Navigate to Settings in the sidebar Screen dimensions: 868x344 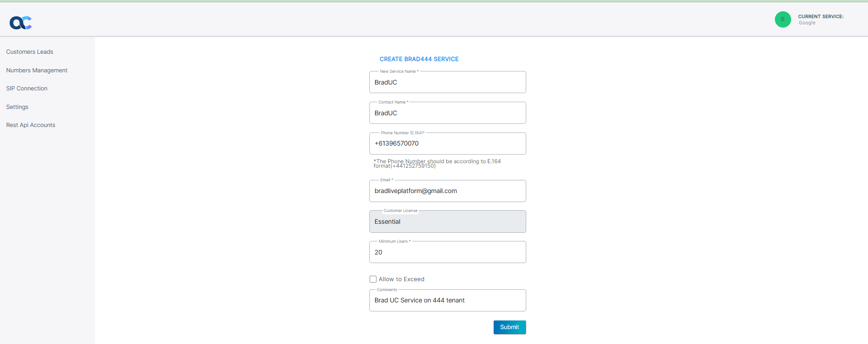point(17,107)
